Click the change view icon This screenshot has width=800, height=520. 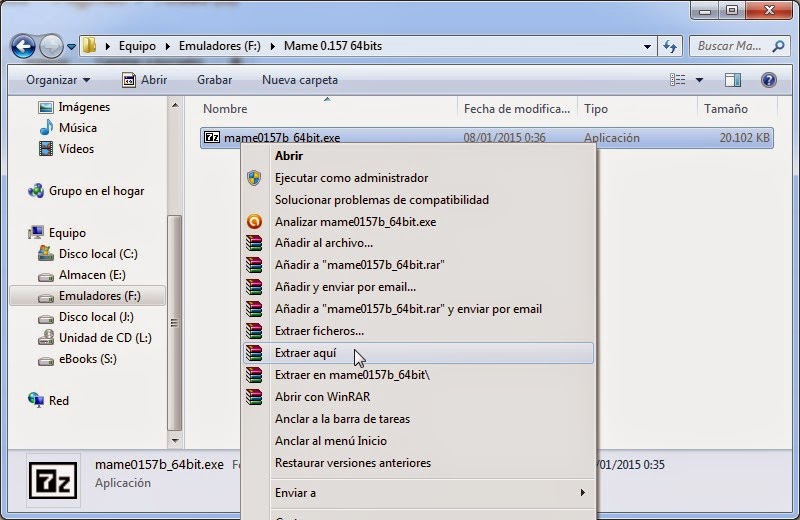678,80
